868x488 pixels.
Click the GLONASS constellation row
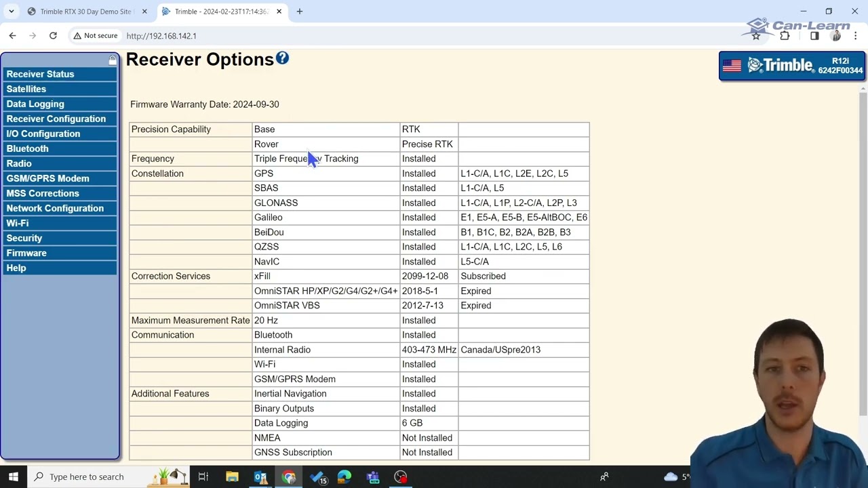click(x=359, y=203)
